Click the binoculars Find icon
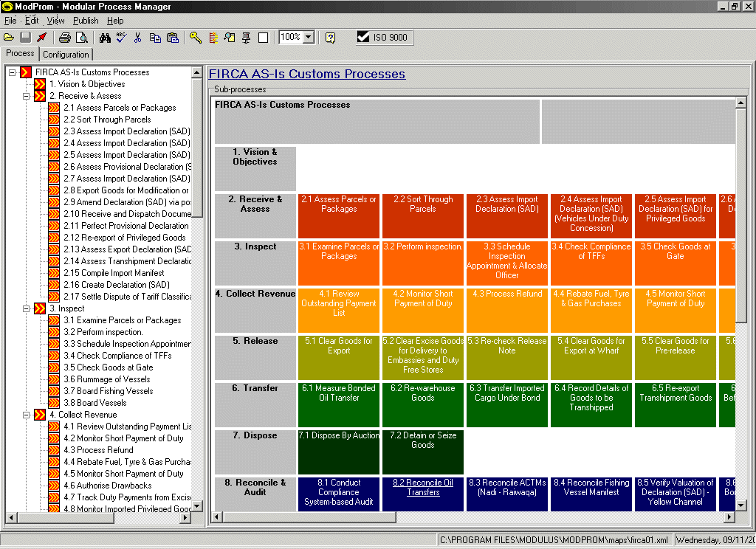 pyautogui.click(x=105, y=38)
